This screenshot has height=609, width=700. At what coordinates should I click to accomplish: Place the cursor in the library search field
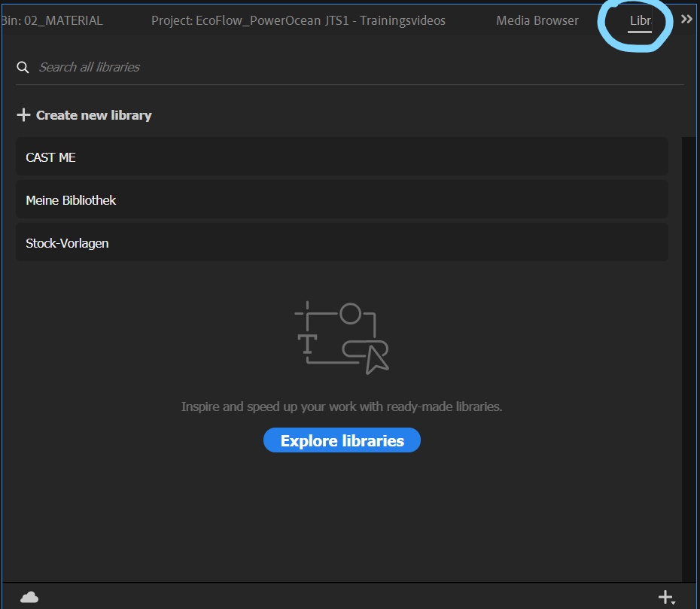(x=226, y=67)
